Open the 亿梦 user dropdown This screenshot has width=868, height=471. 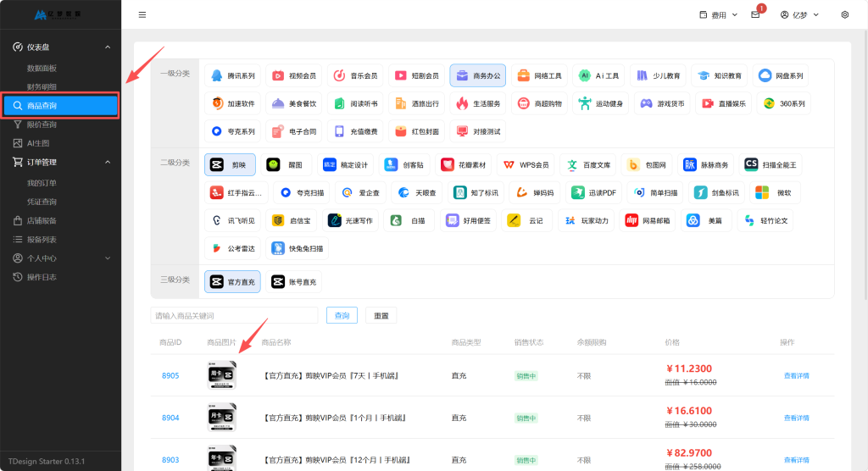point(799,15)
